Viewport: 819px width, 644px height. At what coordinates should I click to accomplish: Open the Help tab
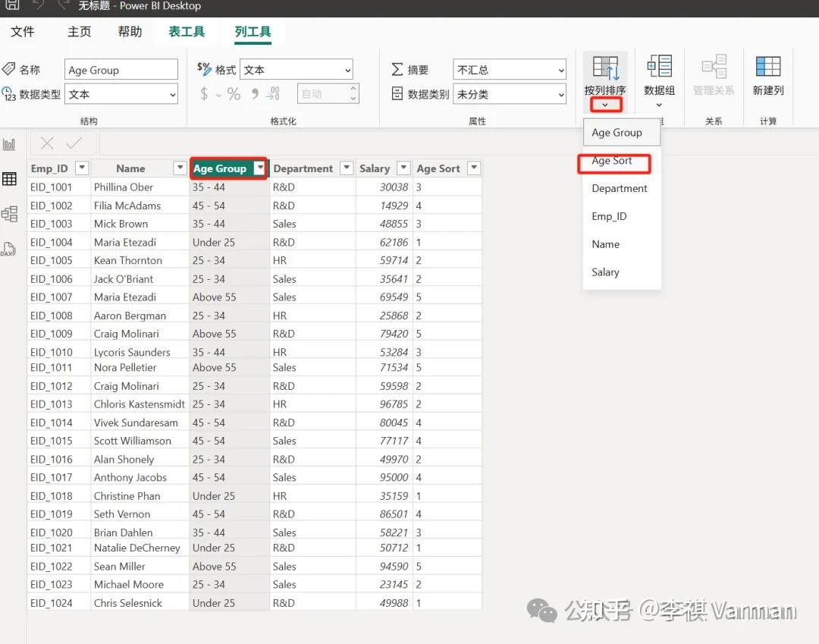(130, 32)
